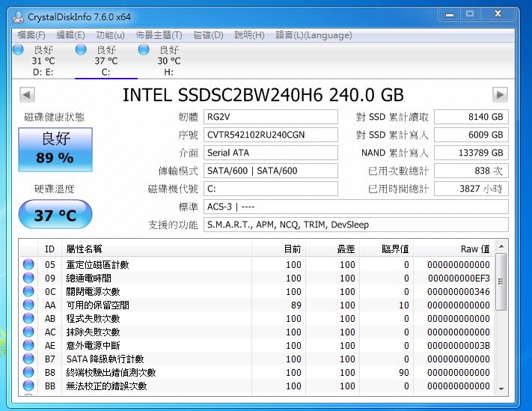532x411 pixels.
Task: Click the firmware field RG2V
Action: pos(271,117)
